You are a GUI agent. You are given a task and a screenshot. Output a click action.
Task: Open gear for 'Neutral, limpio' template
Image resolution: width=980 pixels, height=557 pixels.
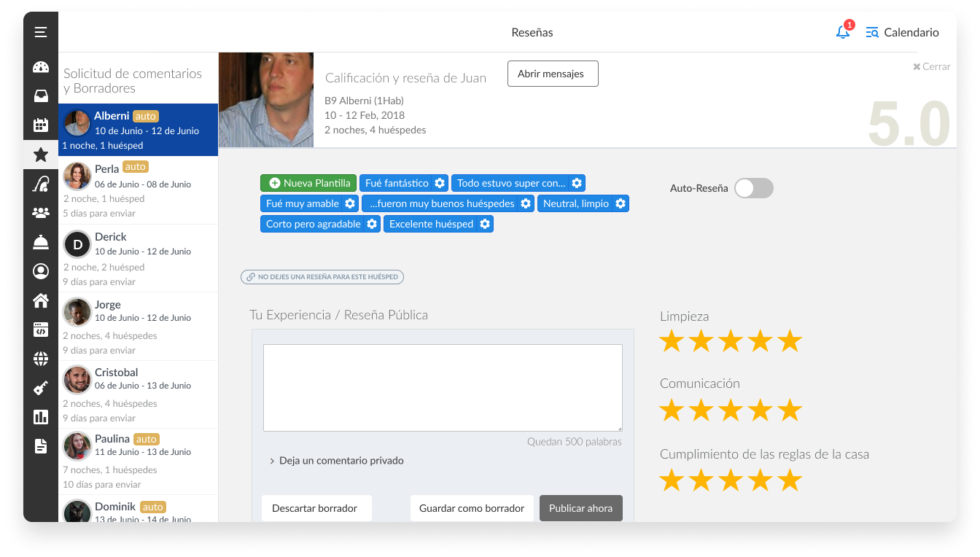point(621,203)
